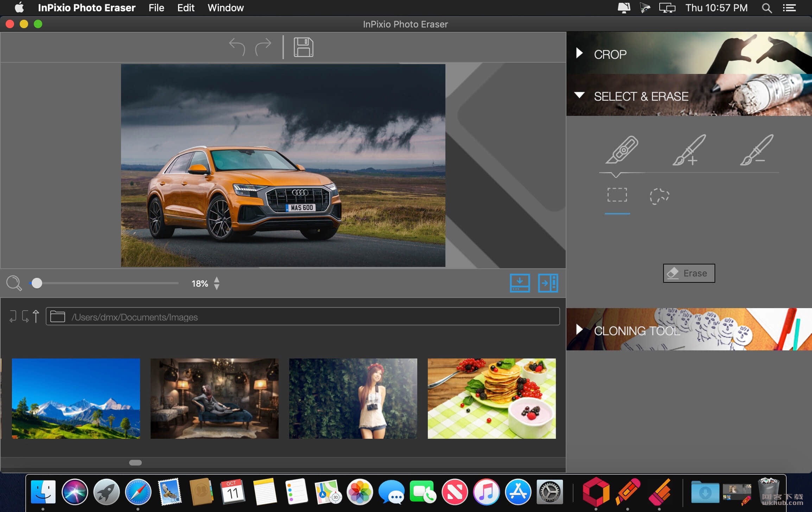Select the brush with minus tool
This screenshot has width=812, height=512.
click(756, 150)
